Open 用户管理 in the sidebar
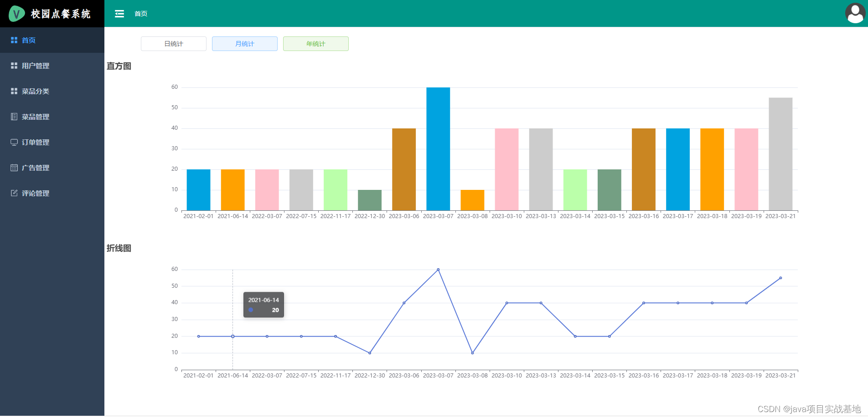This screenshot has height=418, width=868. (x=52, y=66)
